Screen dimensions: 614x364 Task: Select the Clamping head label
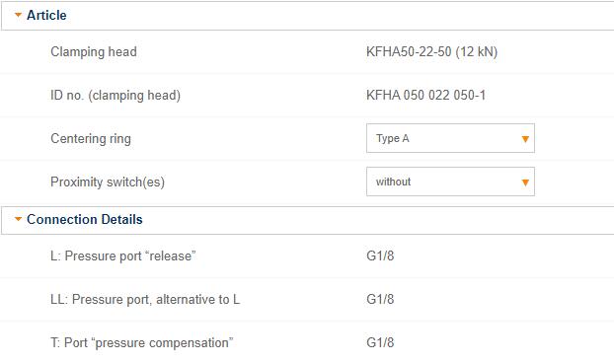[94, 51]
